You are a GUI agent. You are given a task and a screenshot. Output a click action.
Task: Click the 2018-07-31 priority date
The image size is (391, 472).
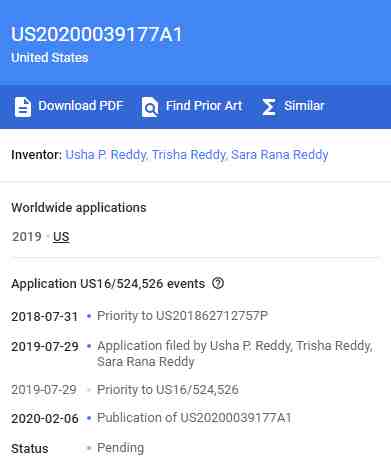tap(45, 316)
